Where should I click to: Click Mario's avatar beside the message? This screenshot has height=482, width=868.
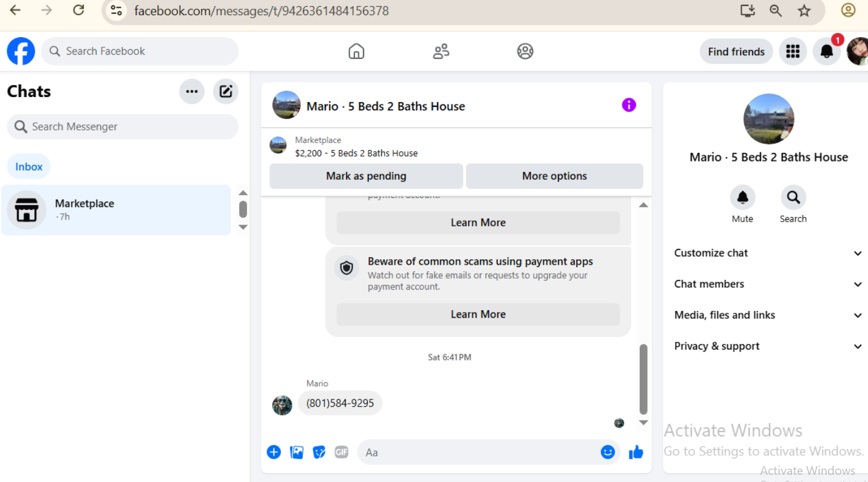(x=282, y=405)
